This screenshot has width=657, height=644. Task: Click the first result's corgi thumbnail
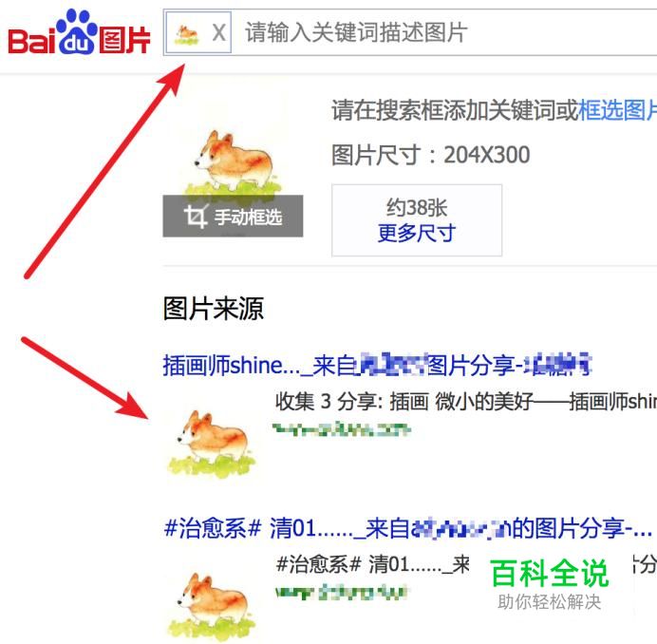point(212,445)
